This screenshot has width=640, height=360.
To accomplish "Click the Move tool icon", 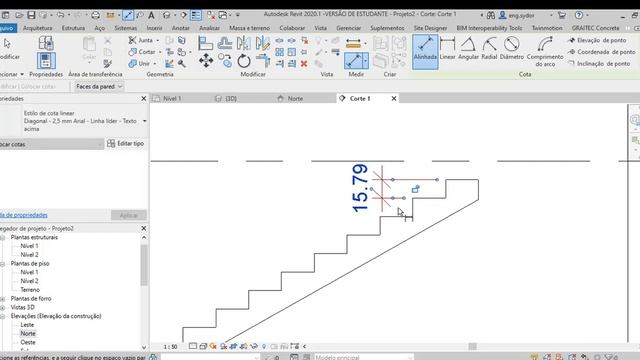I will 206,60.
